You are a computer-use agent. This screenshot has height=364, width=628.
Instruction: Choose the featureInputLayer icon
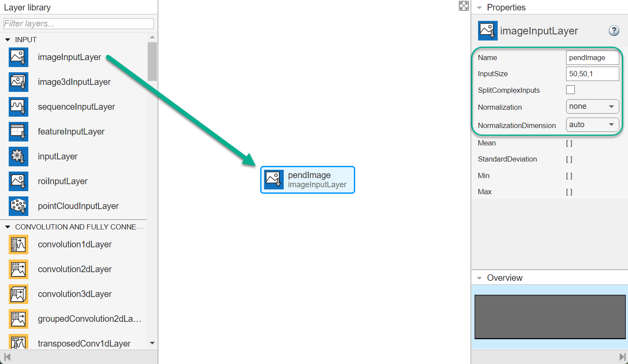pyautogui.click(x=18, y=131)
